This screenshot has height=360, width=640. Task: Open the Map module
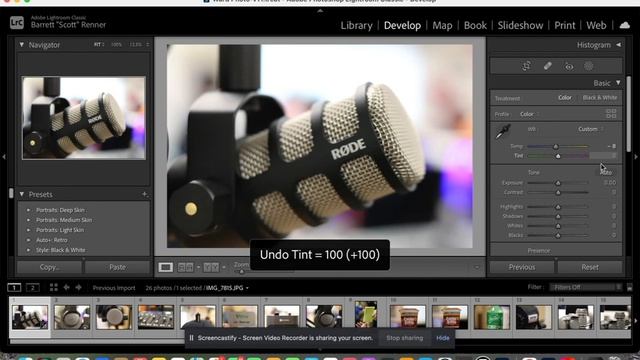[x=442, y=25]
